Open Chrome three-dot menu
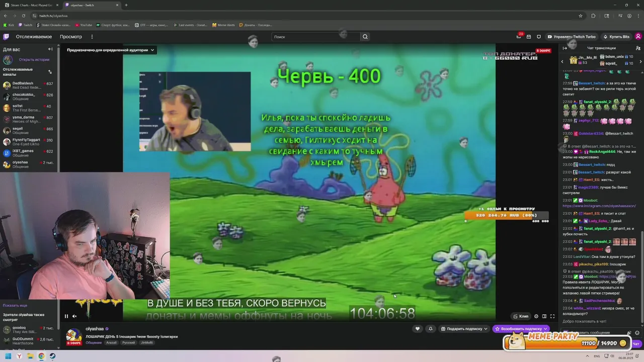The image size is (644, 362). (x=638, y=16)
